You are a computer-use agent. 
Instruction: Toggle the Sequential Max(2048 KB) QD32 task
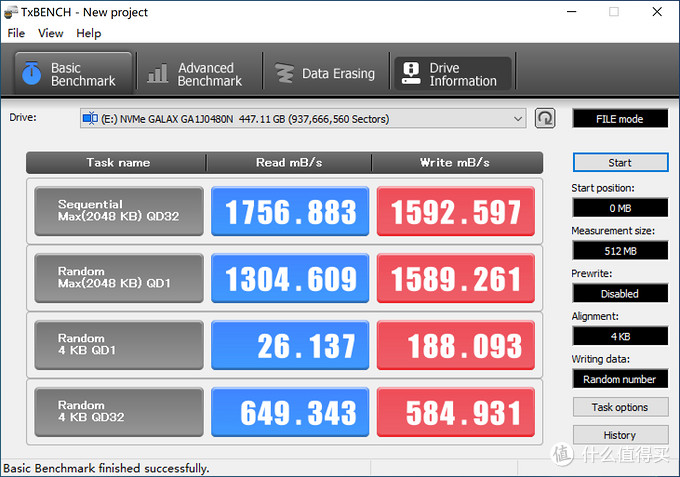119,211
